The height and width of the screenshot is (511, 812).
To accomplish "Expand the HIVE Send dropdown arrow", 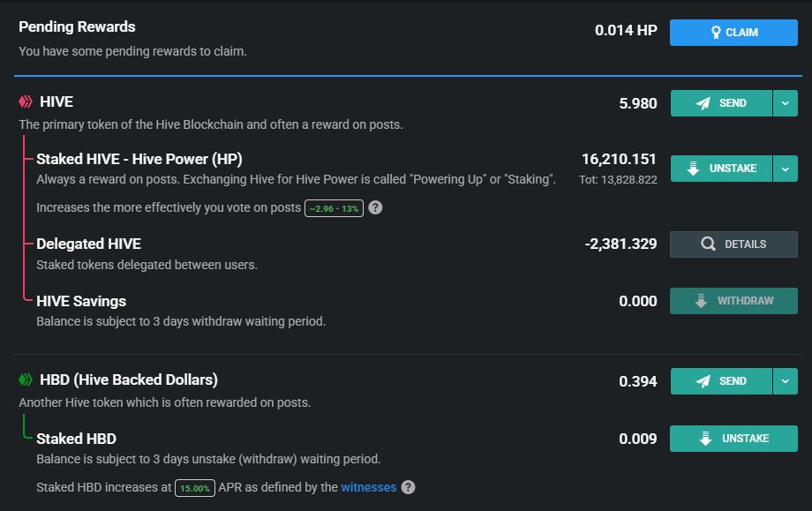I will pos(786,103).
